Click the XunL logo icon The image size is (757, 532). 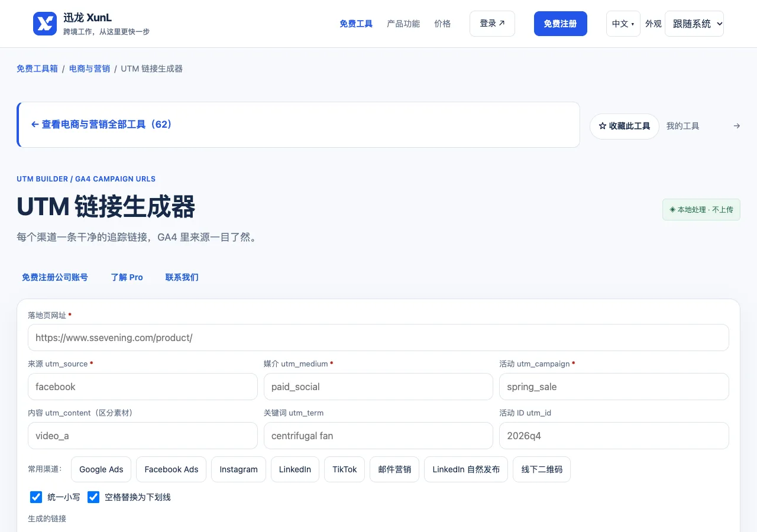click(45, 24)
